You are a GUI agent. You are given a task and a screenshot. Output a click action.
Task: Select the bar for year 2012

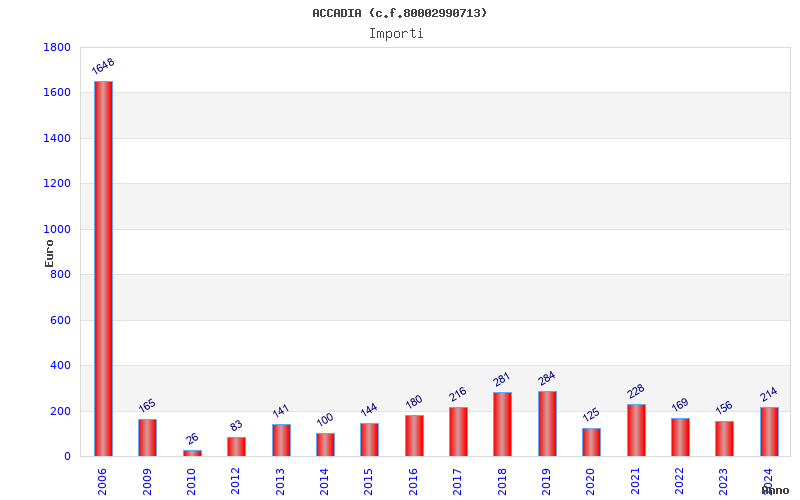point(236,446)
